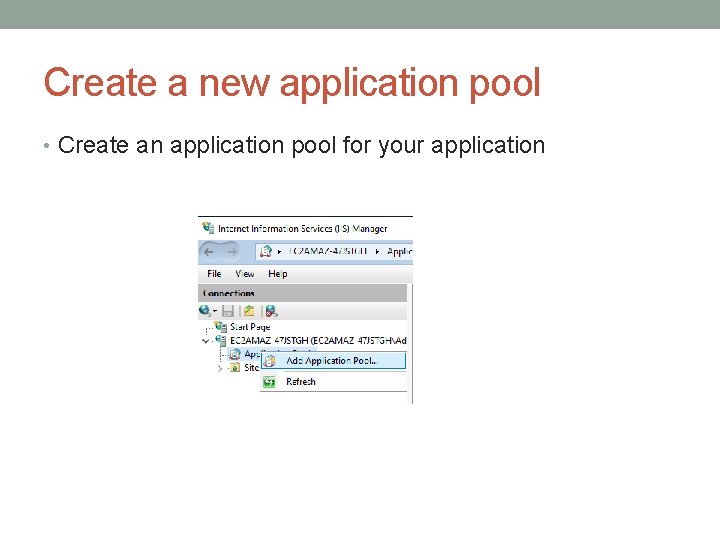The width and height of the screenshot is (720, 540).
Task: Open the Help menu
Action: click(x=278, y=274)
